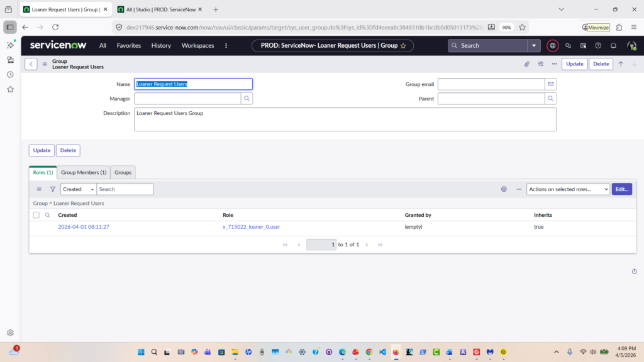This screenshot has height=362, width=644.
Task: Click the globe scope picker icon
Action: tap(552, 46)
